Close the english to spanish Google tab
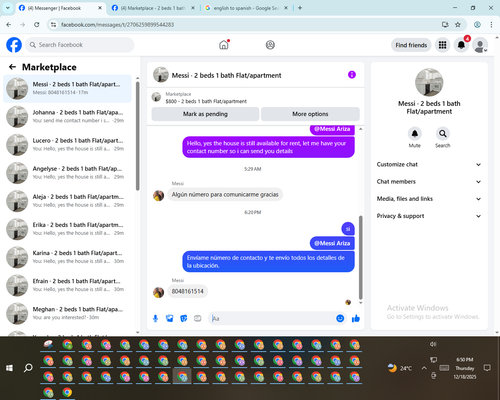This screenshot has height=400, width=500. (x=286, y=8)
